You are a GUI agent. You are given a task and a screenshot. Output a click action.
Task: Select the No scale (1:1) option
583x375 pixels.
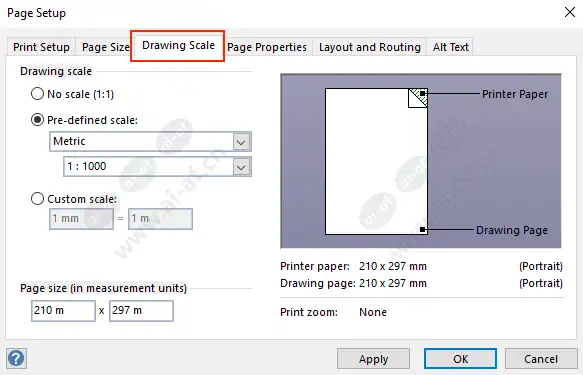(37, 94)
